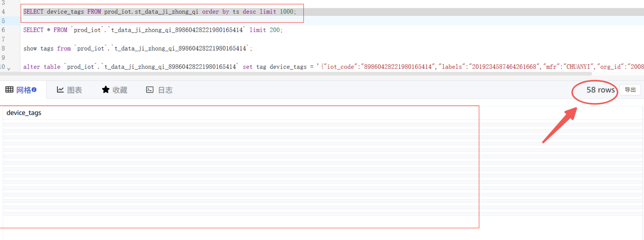
Task: Select the 收藏 favorites tab label
Action: coord(120,90)
